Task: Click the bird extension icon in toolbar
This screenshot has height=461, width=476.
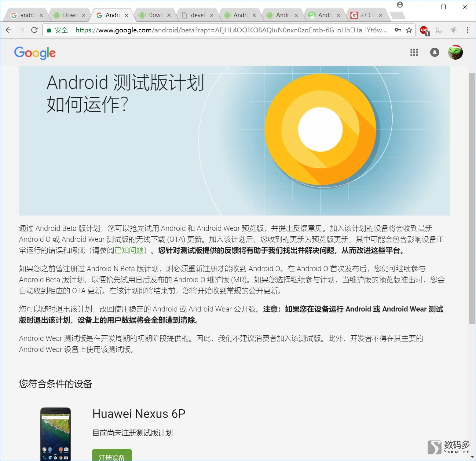Action: 453,30
